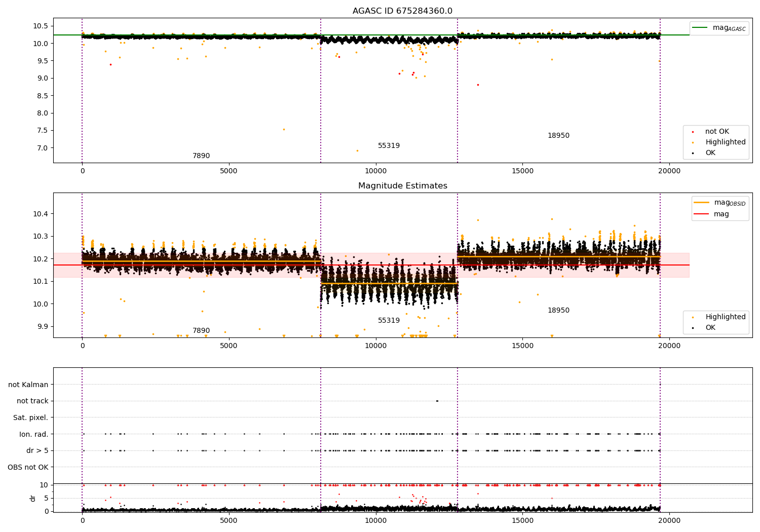The width and height of the screenshot is (760, 532).
Task: Click the lone black point on the 'not track' row
Action: pos(437,401)
